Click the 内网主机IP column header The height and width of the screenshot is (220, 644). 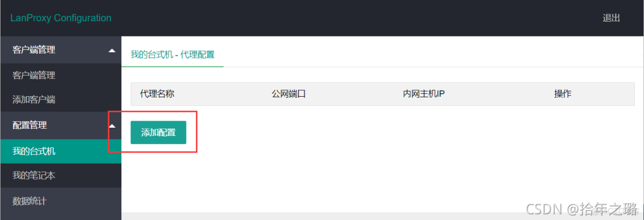tap(424, 94)
